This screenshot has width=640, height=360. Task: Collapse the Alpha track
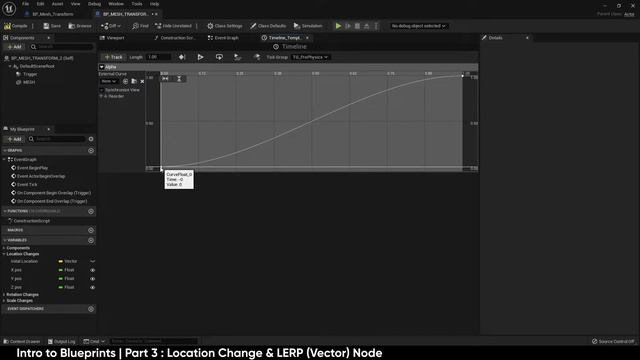point(102,67)
